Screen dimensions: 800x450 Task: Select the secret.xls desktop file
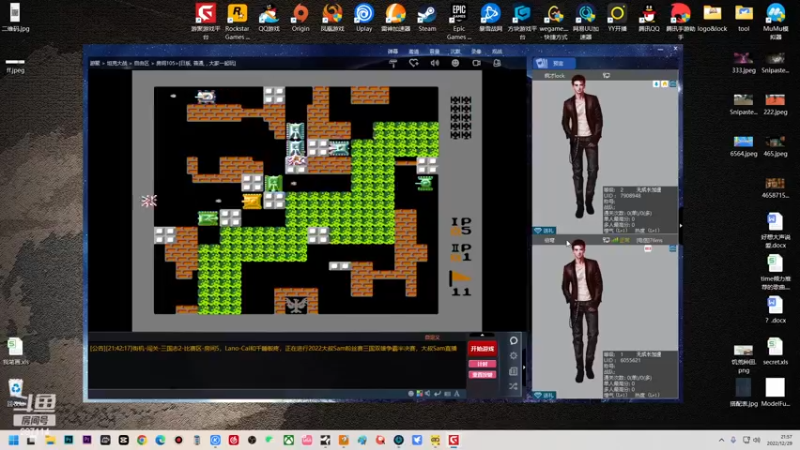pos(775,352)
